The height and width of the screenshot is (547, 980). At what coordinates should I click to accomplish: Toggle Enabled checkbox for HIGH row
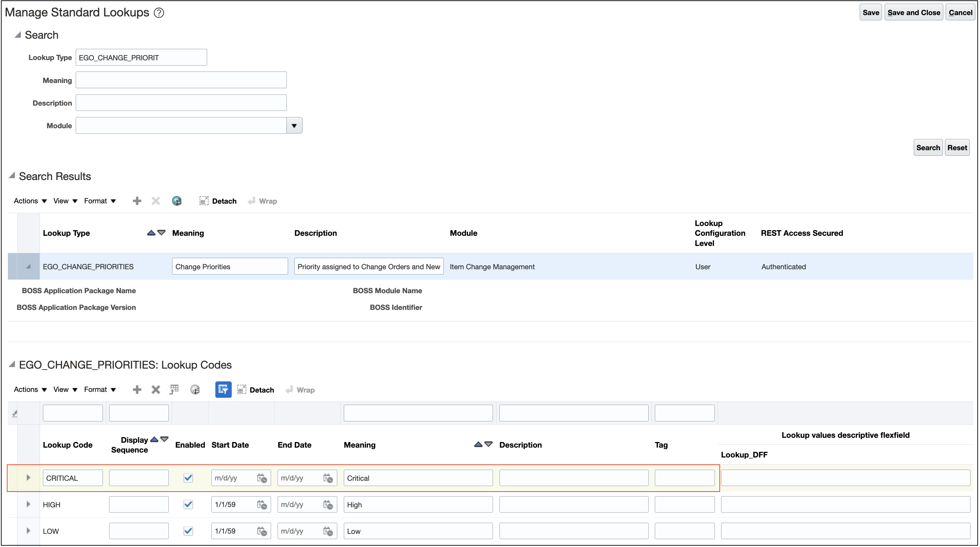[188, 505]
